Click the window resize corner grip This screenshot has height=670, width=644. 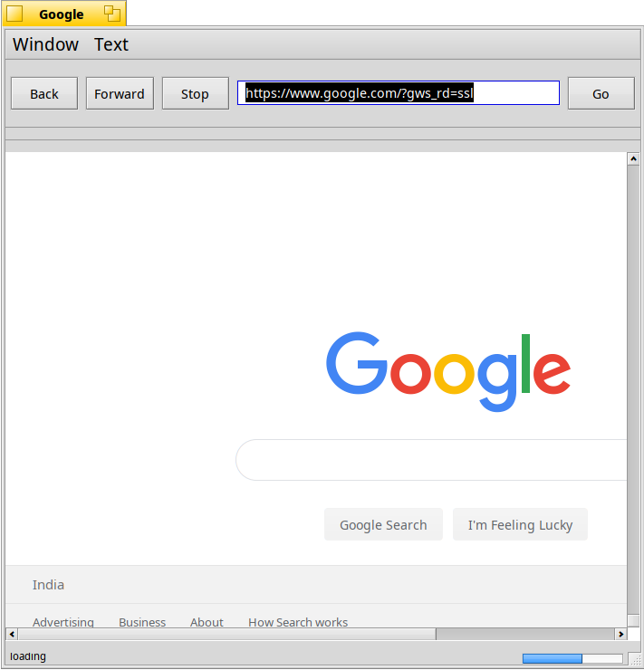[x=635, y=658]
